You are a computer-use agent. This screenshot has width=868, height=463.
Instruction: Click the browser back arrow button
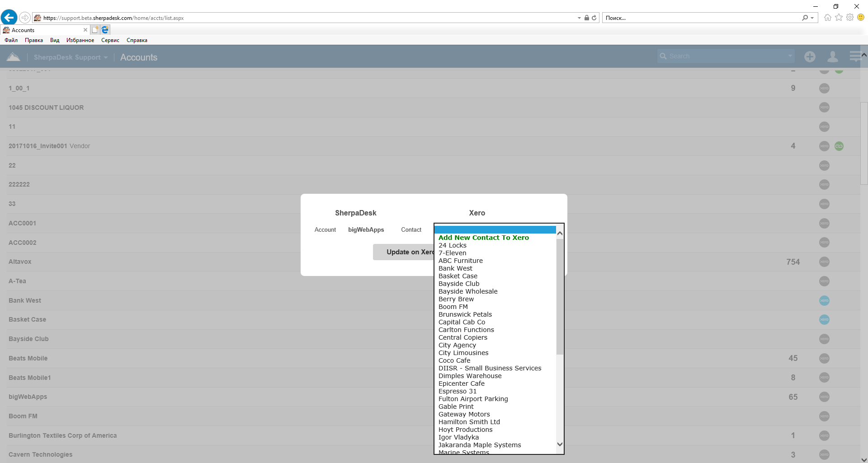(9, 18)
